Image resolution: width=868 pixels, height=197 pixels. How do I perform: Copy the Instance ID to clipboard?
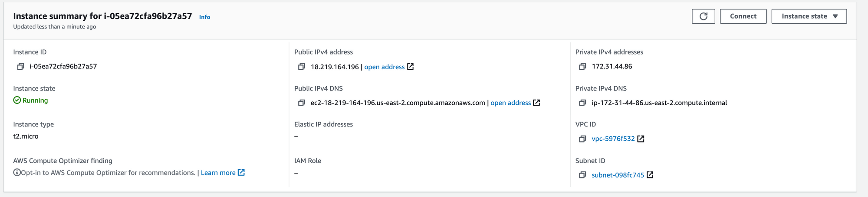point(20,67)
